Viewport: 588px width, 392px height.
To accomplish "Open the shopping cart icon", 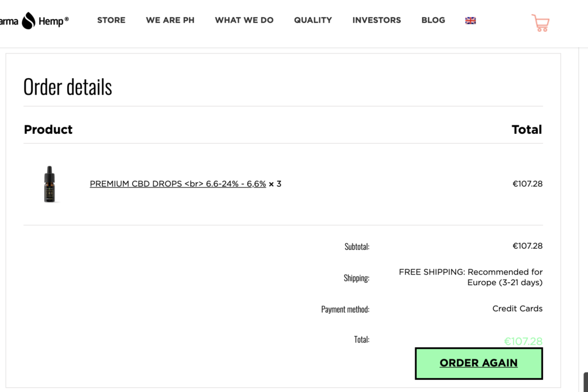I will pos(540,23).
